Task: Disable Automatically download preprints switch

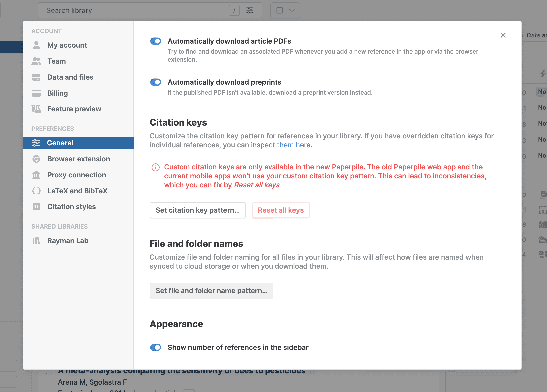Action: (156, 82)
